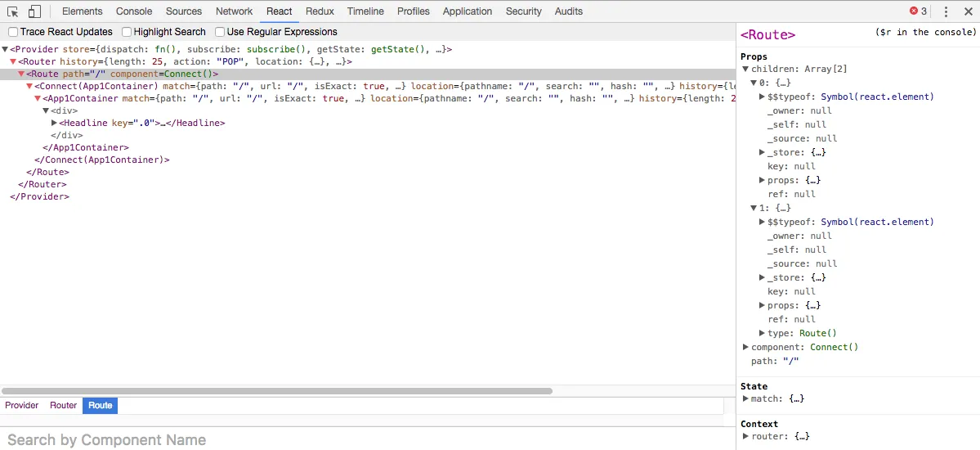The height and width of the screenshot is (450, 980).
Task: Expand router under Context section
Action: pyautogui.click(x=745, y=436)
